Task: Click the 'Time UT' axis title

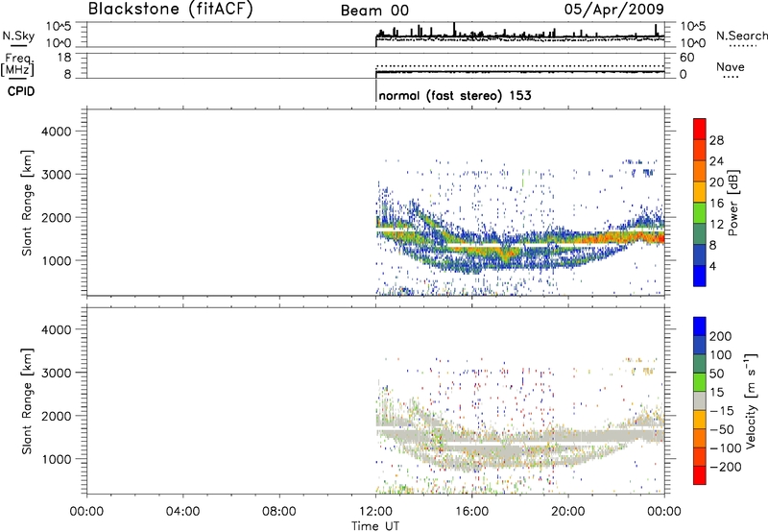Action: pos(375,525)
